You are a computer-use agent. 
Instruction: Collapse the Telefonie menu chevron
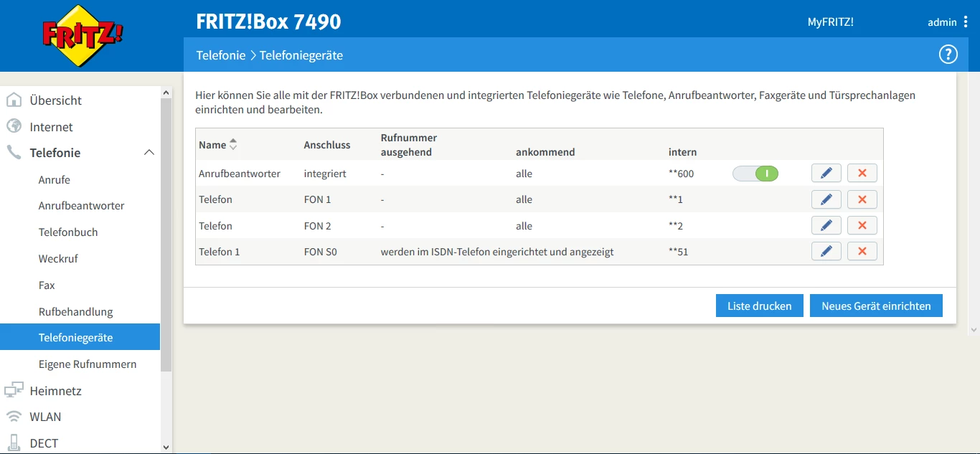[x=149, y=152]
